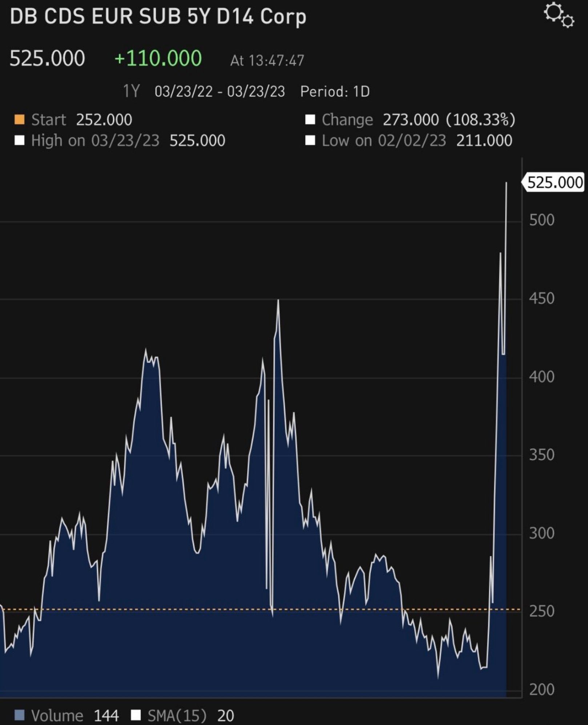Screen dimensions: 588x725
Task: Open chart settings gear icon
Action: tap(559, 15)
